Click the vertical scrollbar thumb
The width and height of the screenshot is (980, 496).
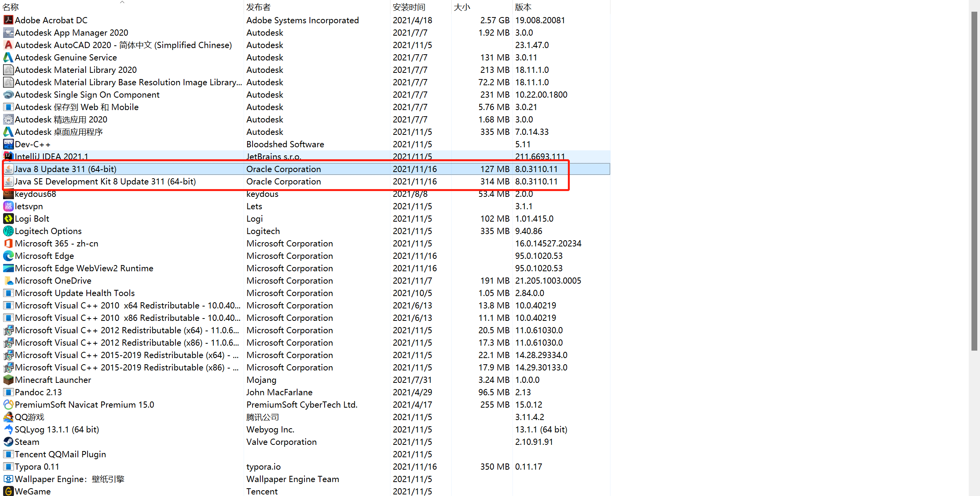point(974,181)
